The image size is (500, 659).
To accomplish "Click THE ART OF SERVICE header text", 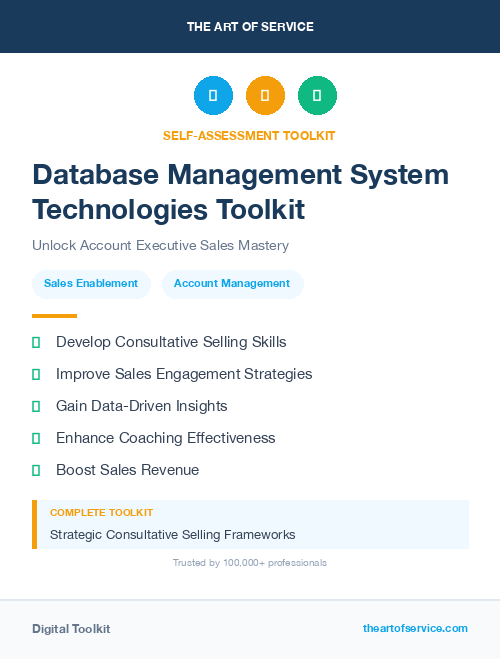I will (x=250, y=27).
